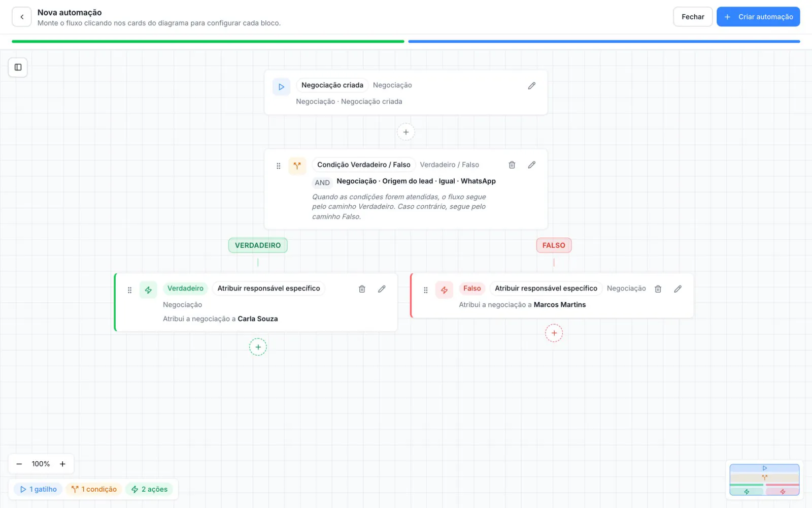The height and width of the screenshot is (508, 812).
Task: Add a step under the Verdadeiro branch
Action: 258,347
